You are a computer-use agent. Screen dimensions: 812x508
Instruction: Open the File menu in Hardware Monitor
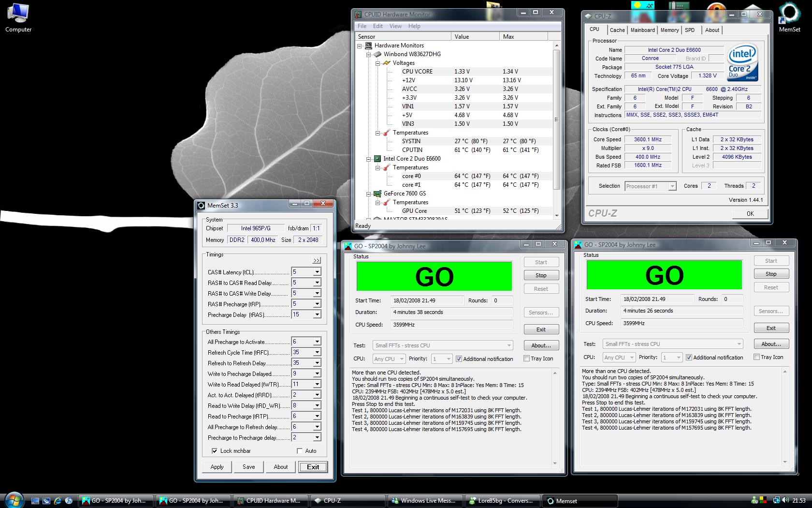(x=362, y=26)
